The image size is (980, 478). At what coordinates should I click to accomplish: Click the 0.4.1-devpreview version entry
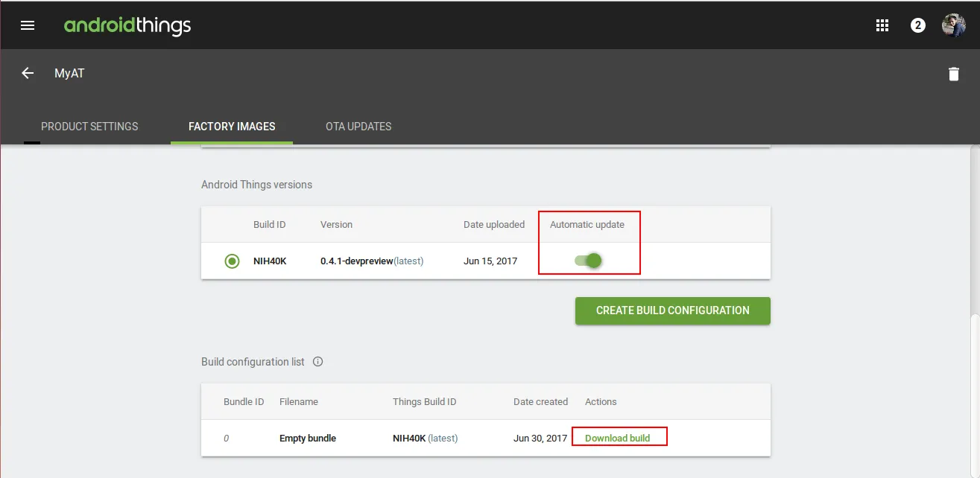click(356, 261)
